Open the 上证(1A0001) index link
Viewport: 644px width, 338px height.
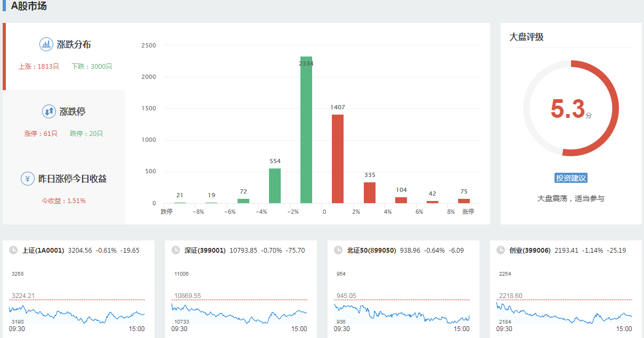point(43,250)
